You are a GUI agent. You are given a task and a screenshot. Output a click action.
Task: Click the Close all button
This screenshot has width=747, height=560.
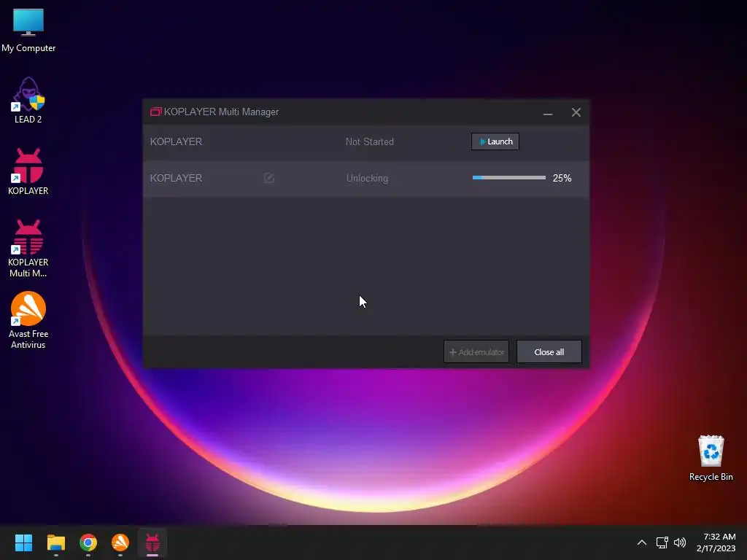[549, 351]
